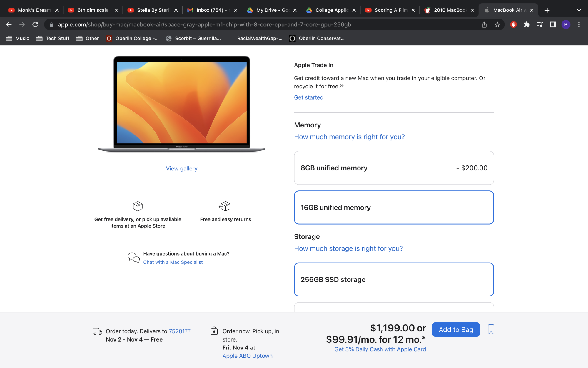Select 8GB unified memory option
The width and height of the screenshot is (588, 368).
[x=394, y=168]
